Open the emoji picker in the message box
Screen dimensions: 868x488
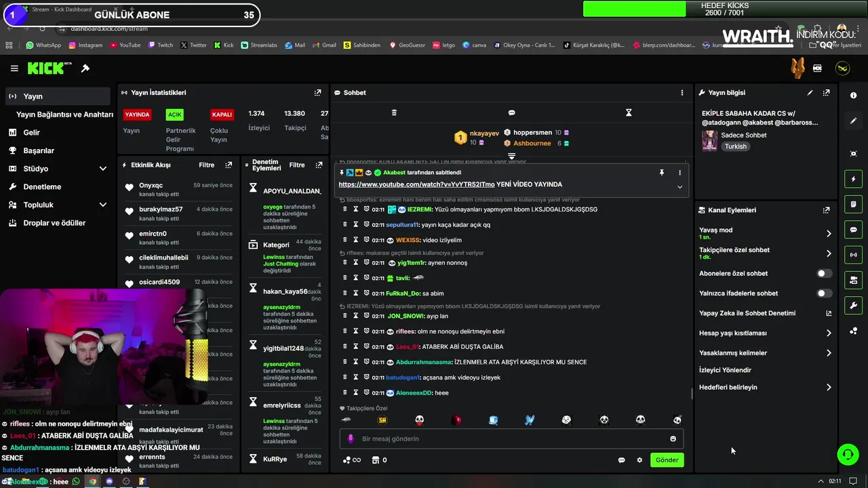pyautogui.click(x=673, y=439)
